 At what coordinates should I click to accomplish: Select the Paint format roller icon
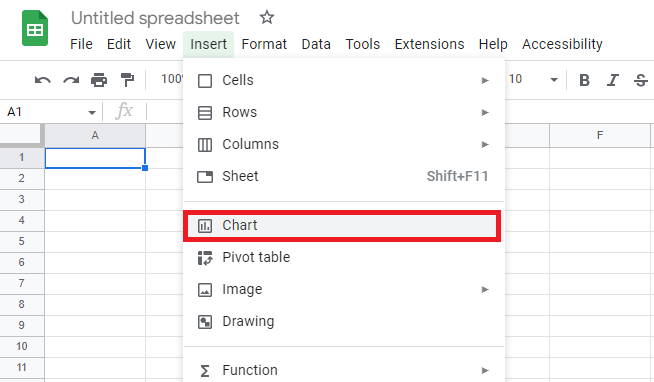click(127, 80)
